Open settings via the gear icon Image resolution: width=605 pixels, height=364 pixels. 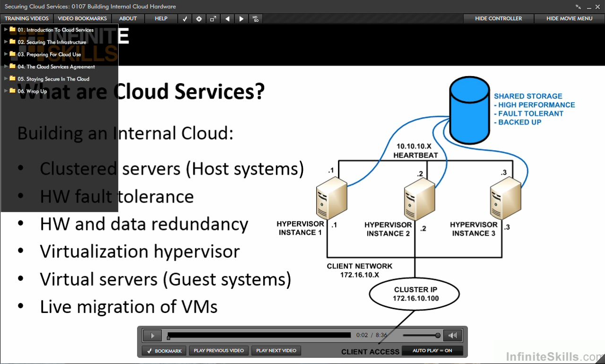199,19
